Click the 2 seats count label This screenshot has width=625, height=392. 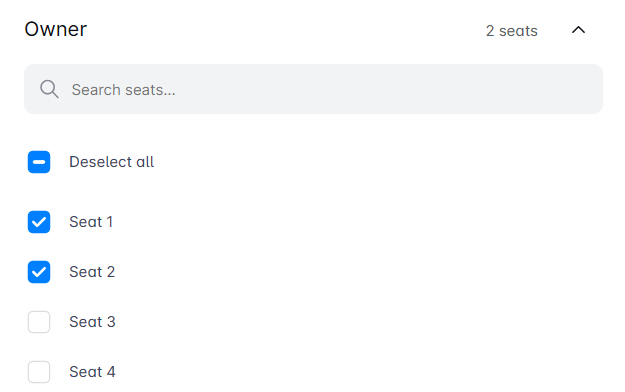(512, 31)
